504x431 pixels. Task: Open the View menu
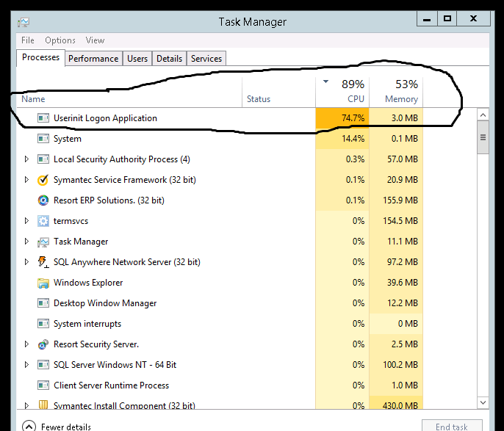coord(95,40)
